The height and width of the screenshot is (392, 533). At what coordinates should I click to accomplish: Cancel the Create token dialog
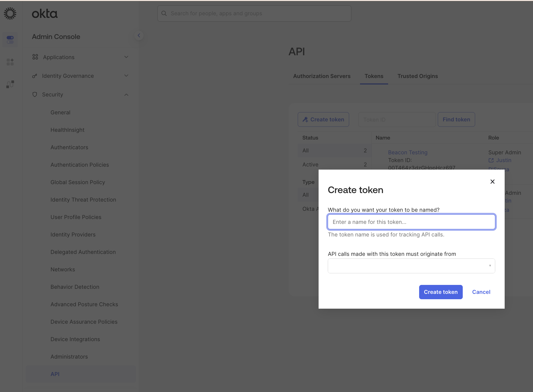click(x=481, y=292)
